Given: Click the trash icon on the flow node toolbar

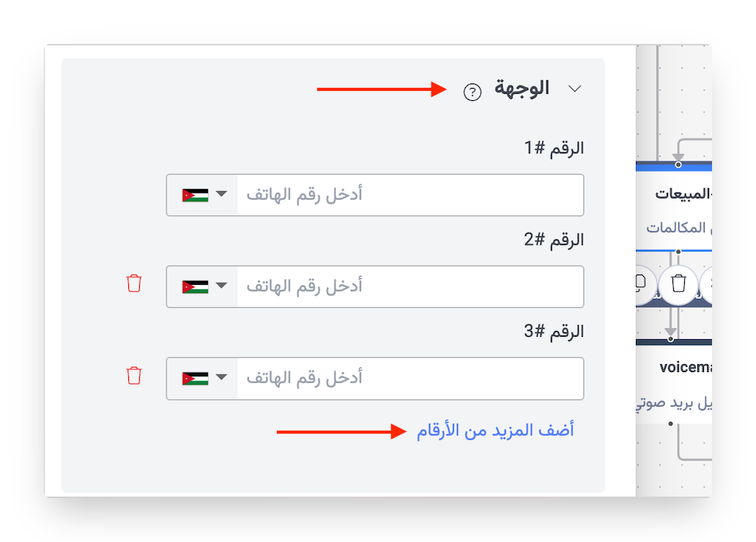Looking at the screenshot, I should coord(679,283).
